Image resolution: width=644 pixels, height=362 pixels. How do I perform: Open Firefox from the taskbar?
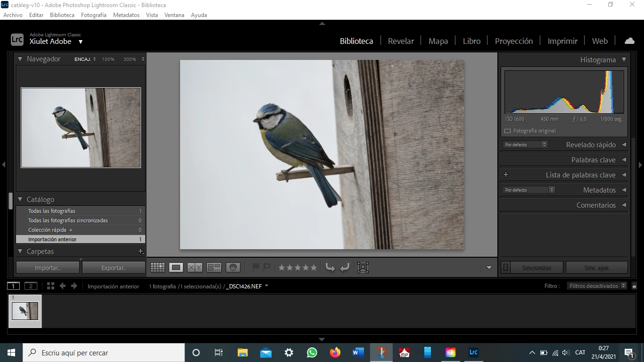coord(335,353)
